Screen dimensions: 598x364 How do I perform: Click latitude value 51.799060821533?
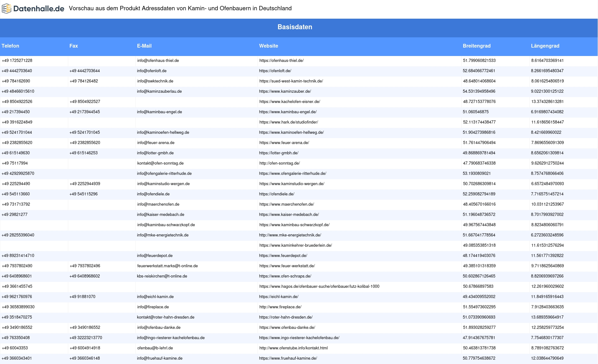[x=479, y=61]
